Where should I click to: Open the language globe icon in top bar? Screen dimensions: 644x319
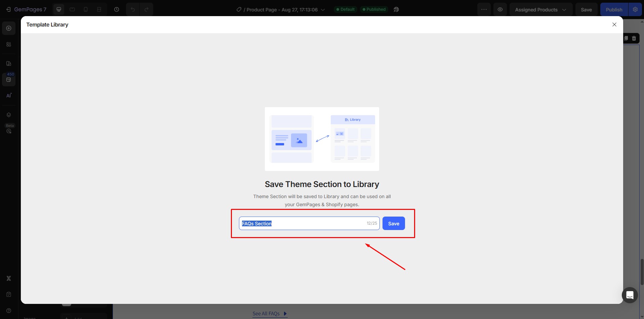tap(396, 9)
